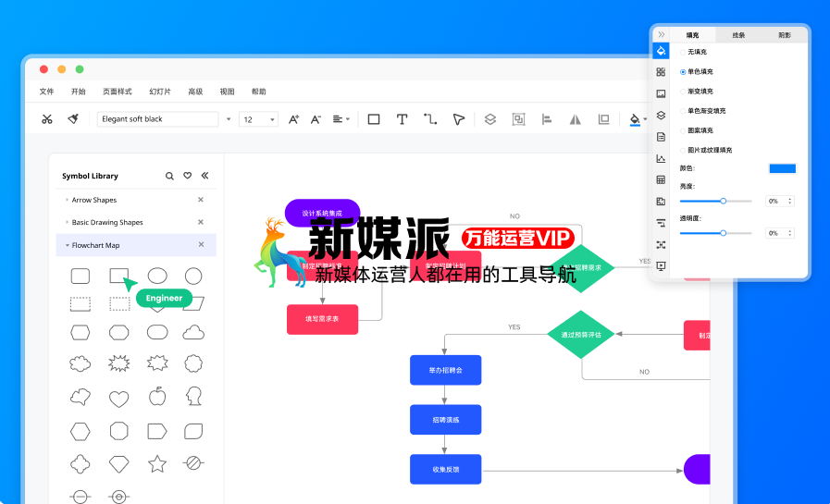The image size is (830, 504).
Task: Pick the cloud shape symbol
Action: coord(193,333)
